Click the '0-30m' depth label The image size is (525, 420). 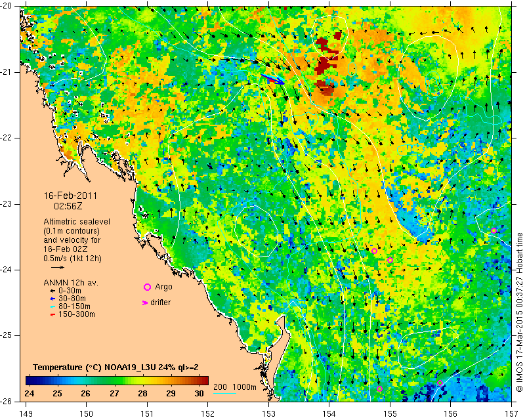point(70,290)
